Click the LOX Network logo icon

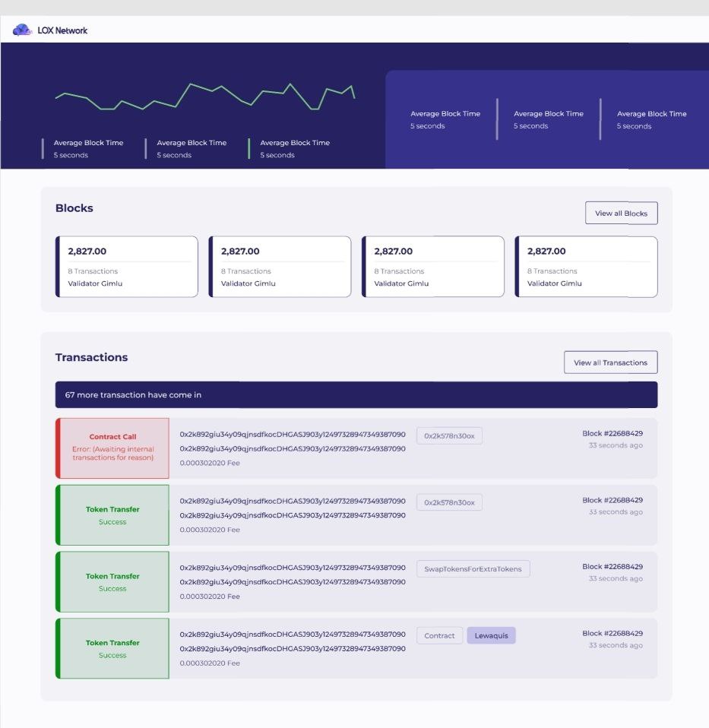point(23,30)
